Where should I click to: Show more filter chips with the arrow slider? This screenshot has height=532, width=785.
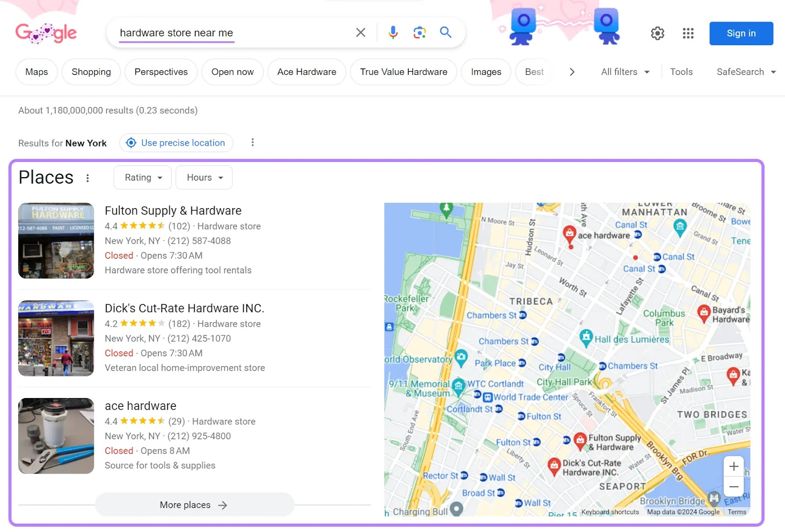click(x=572, y=72)
